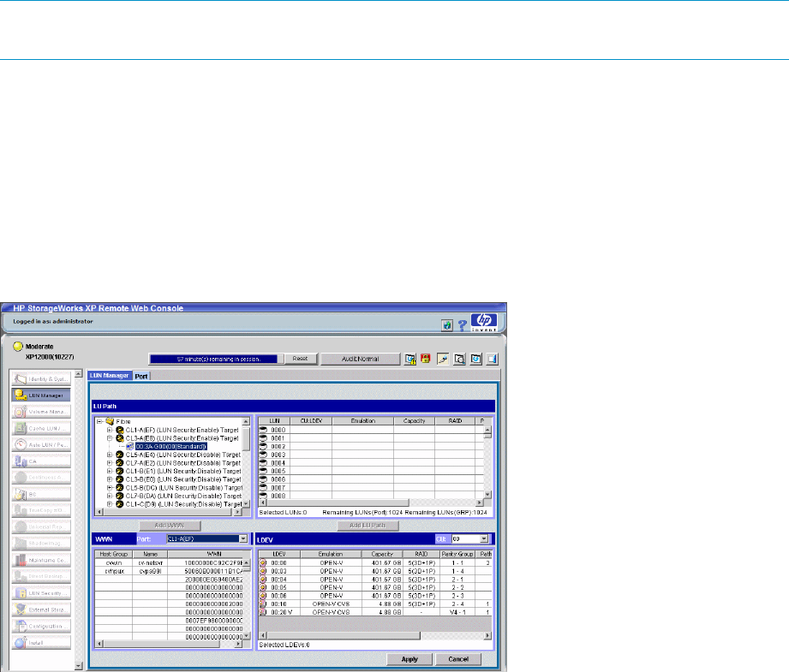789x672 pixels.
Task: Click the toolbar icon with yellow warning sign
Action: 410,359
